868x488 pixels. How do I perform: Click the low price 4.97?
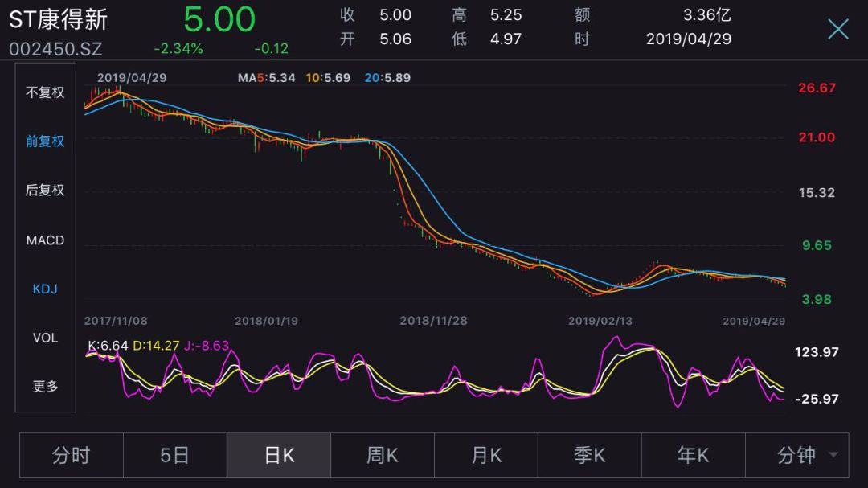pos(506,39)
